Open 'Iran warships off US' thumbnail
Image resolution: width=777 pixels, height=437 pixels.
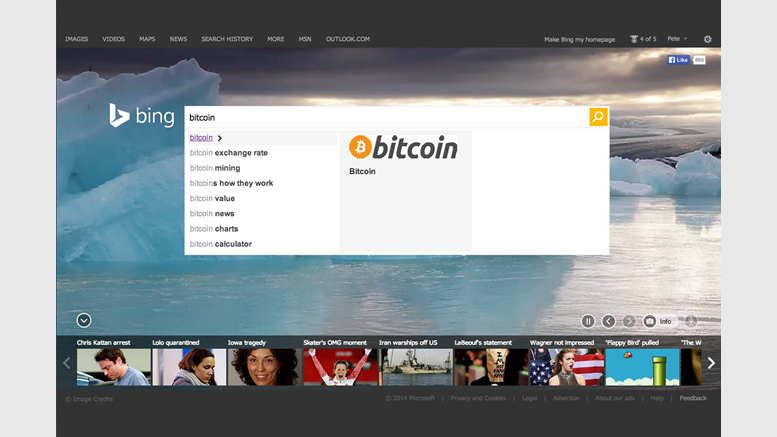click(x=416, y=367)
